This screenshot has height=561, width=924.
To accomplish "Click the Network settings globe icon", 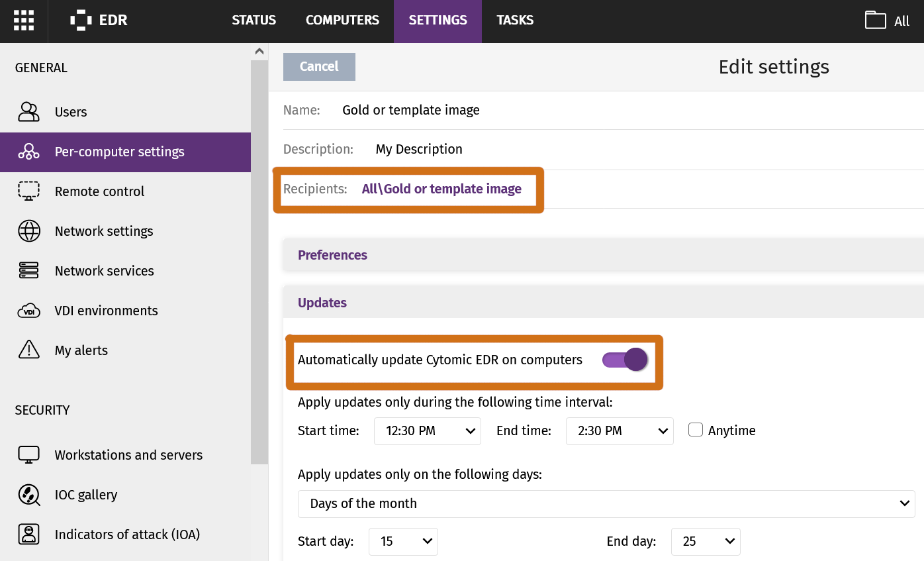I will click(28, 231).
